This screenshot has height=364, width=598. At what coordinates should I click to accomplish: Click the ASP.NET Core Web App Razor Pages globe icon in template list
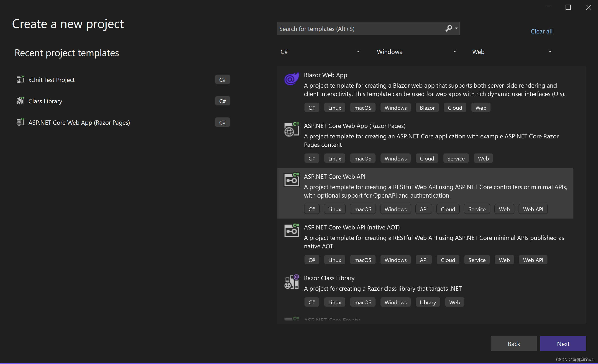(x=291, y=130)
